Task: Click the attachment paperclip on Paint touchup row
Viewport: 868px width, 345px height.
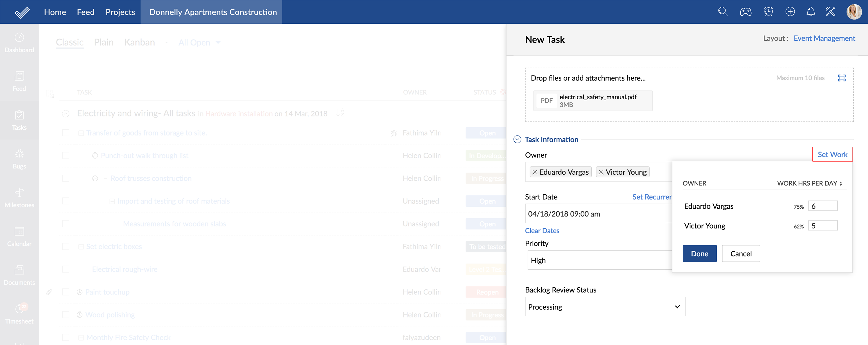Action: click(x=49, y=292)
